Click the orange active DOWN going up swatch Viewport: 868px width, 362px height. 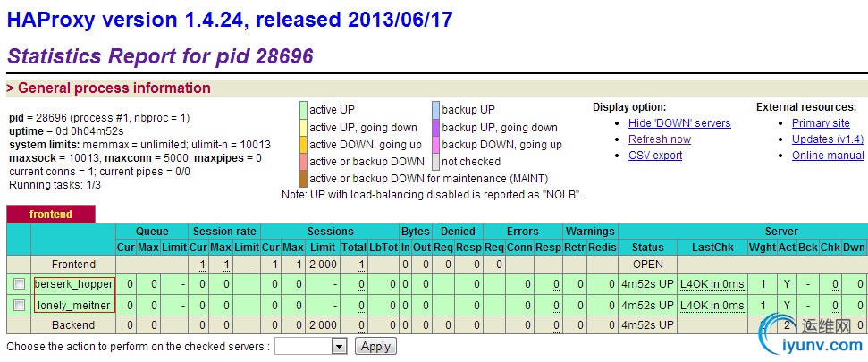[303, 145]
